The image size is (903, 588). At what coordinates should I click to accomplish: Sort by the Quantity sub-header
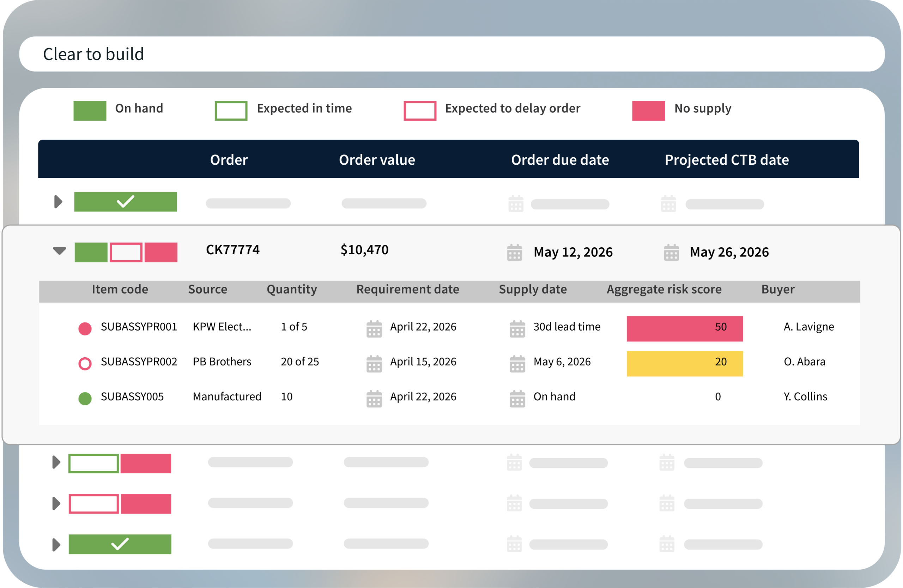[x=292, y=290]
